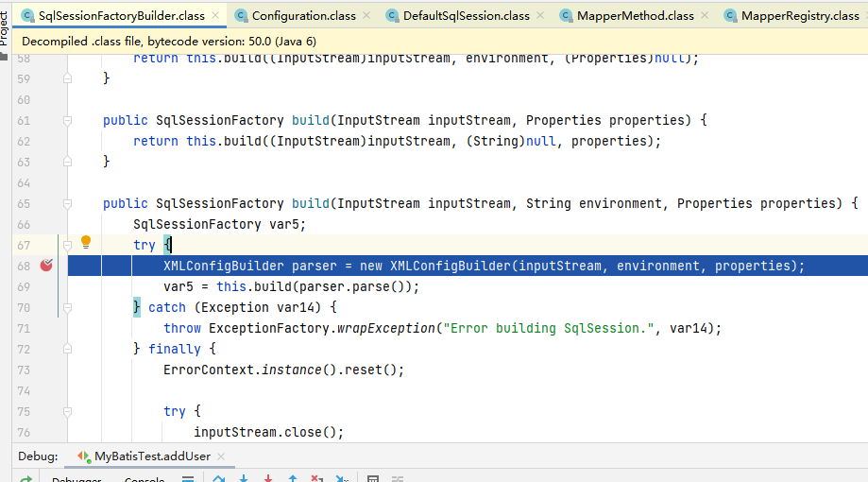Click "inputStream.close();" on line 76
Image resolution: width=868 pixels, height=482 pixels.
[x=268, y=432]
